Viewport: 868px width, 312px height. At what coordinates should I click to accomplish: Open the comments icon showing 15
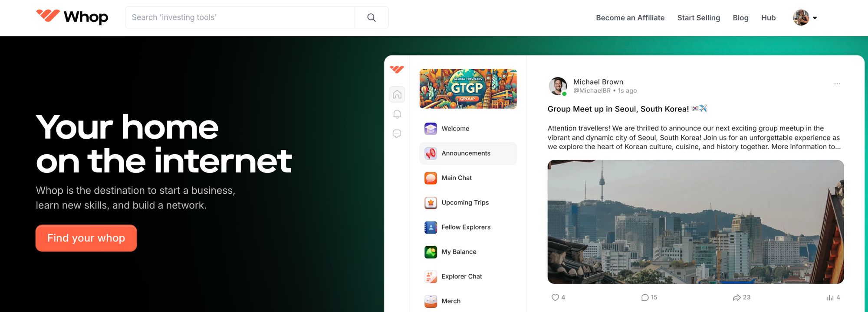(x=645, y=297)
